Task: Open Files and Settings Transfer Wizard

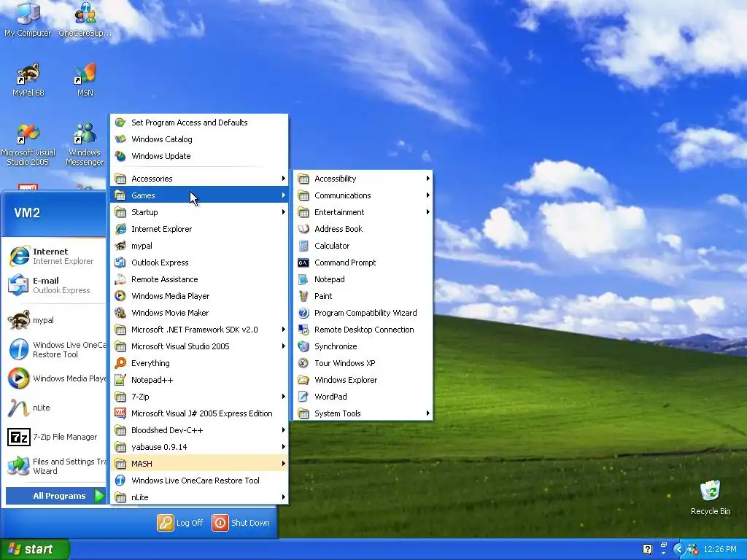Action: [55, 466]
